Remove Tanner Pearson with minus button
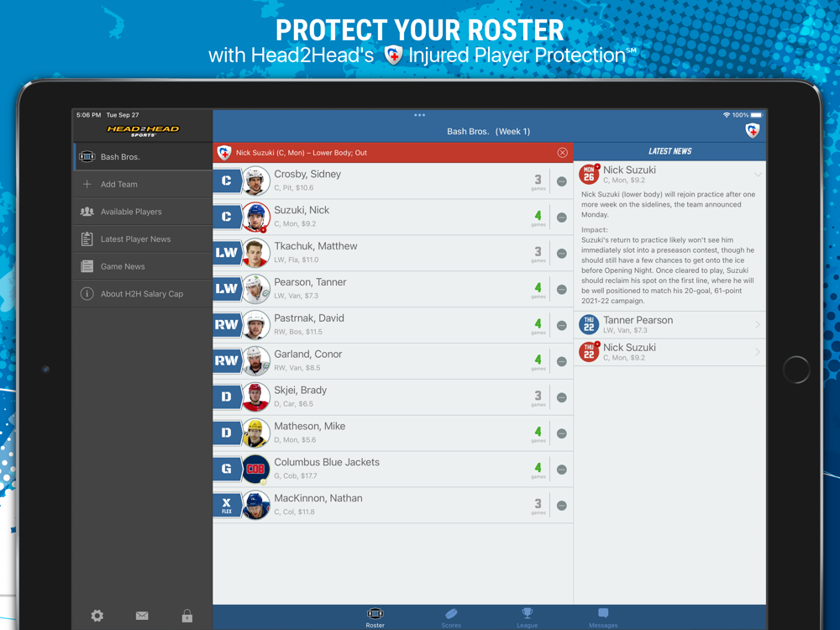This screenshot has width=840, height=630. click(561, 289)
